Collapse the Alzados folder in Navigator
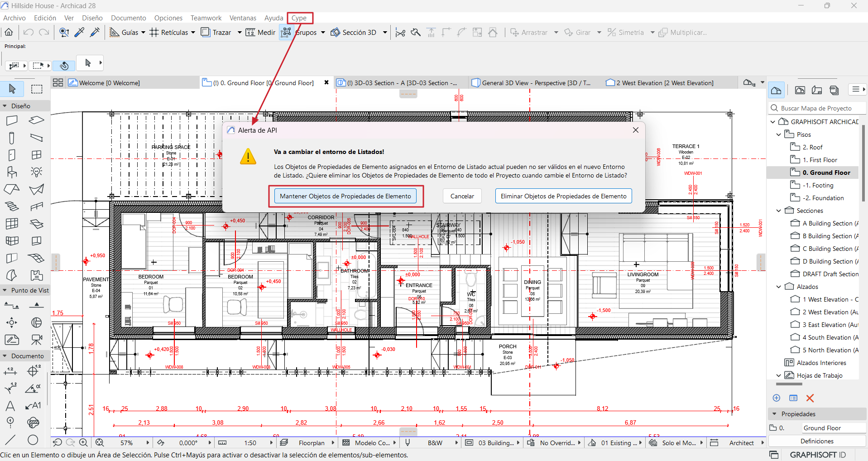The width and height of the screenshot is (868, 461). 779,287
